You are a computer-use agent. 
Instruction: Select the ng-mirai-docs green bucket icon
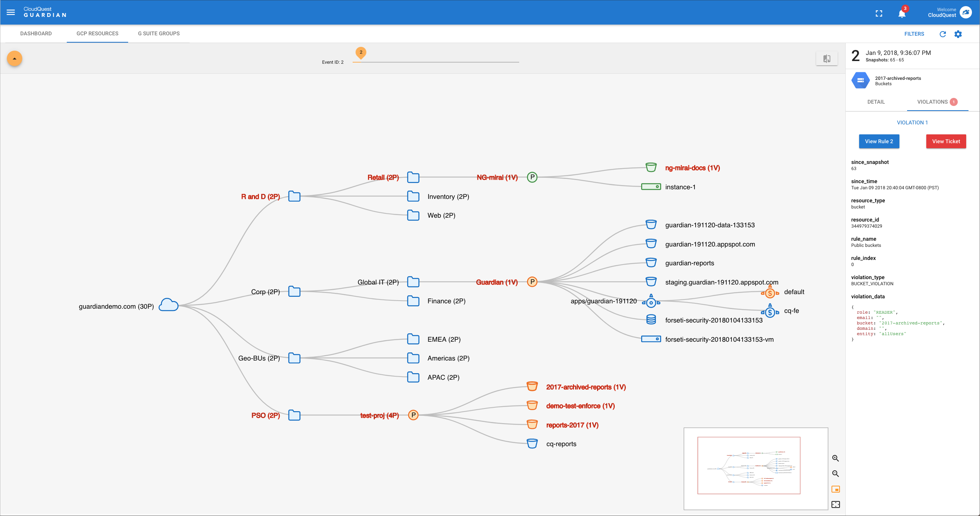651,167
